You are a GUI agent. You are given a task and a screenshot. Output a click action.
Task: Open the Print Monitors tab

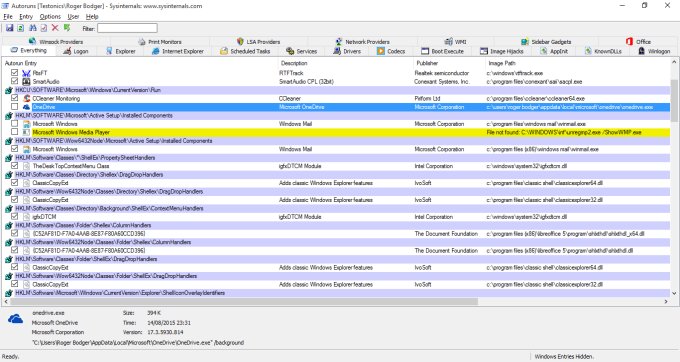160,42
